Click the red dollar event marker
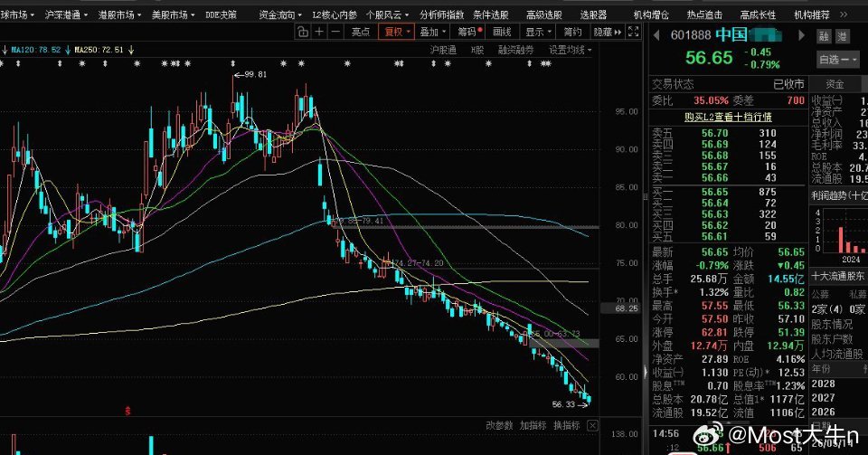 click(x=127, y=411)
